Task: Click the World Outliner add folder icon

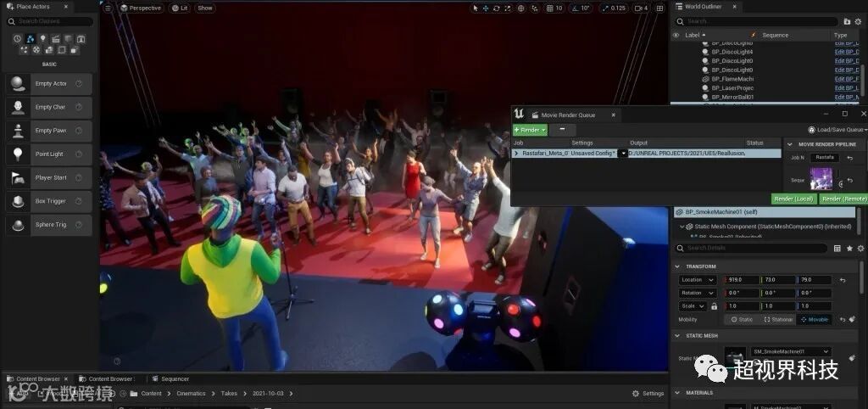Action: pyautogui.click(x=847, y=21)
